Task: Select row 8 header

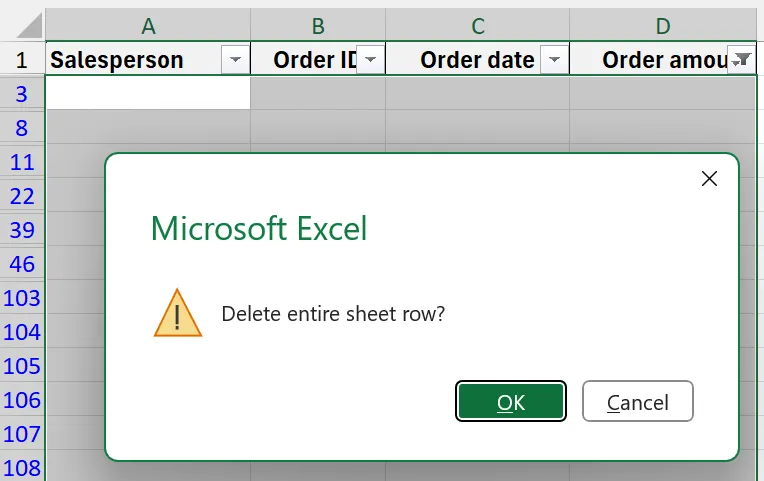Action: pyautogui.click(x=22, y=128)
